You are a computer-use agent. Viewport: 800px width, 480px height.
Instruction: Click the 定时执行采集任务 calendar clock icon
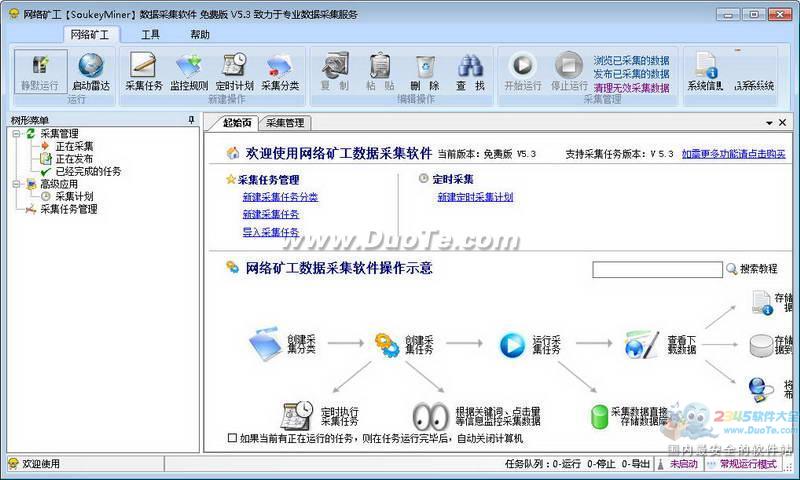point(297,415)
